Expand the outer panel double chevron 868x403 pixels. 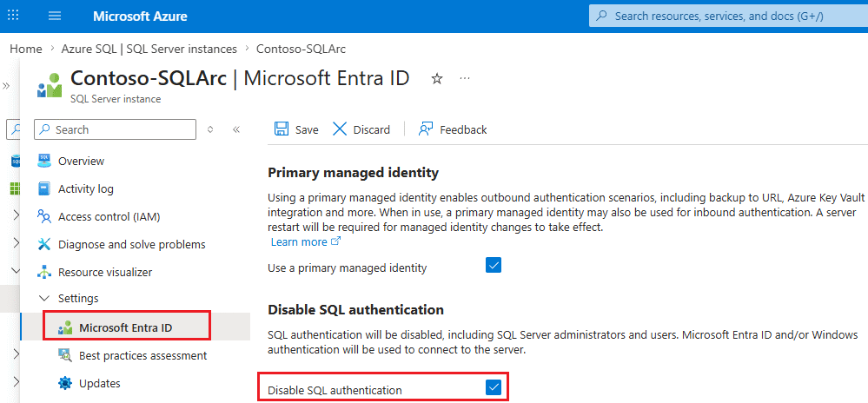click(7, 86)
